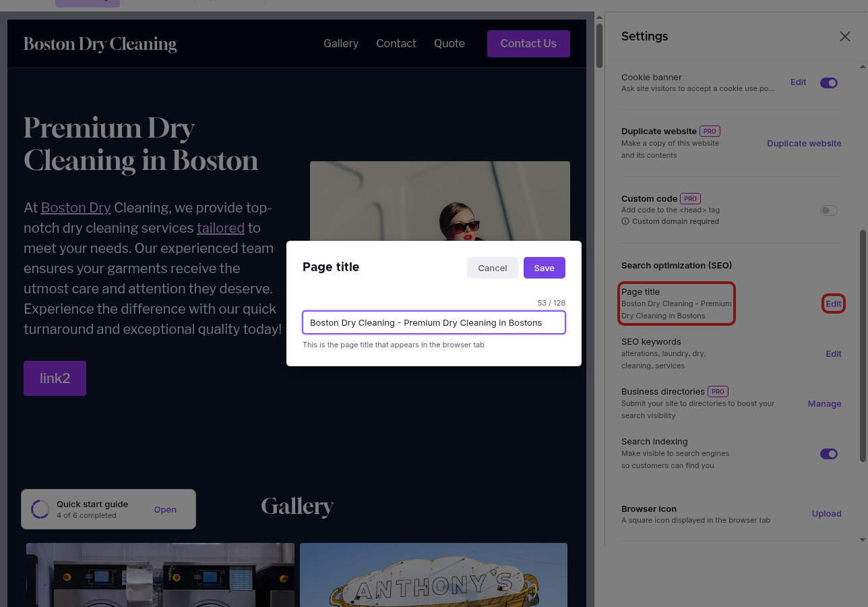
Task: Click the 53 / 128 character counter
Action: 551,303
